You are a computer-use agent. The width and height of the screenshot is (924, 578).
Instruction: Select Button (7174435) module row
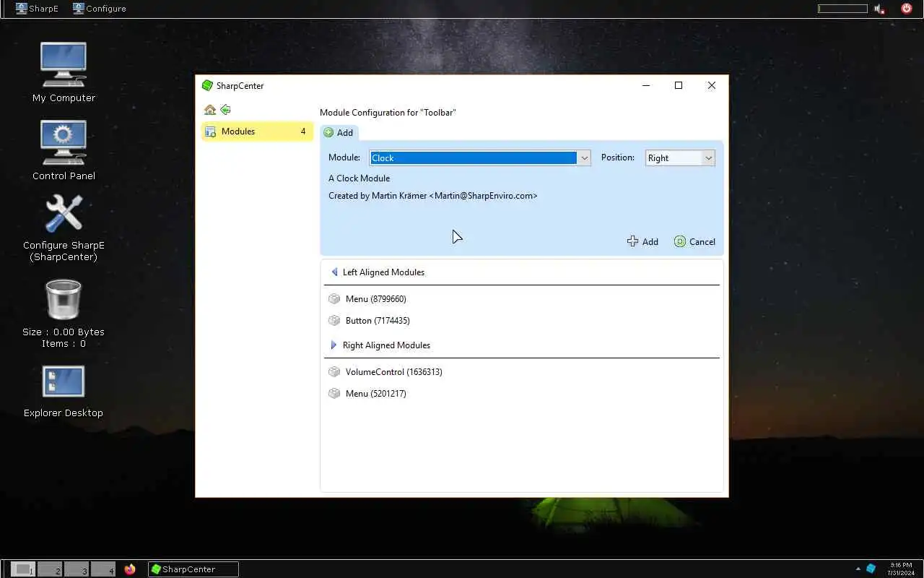click(522, 321)
